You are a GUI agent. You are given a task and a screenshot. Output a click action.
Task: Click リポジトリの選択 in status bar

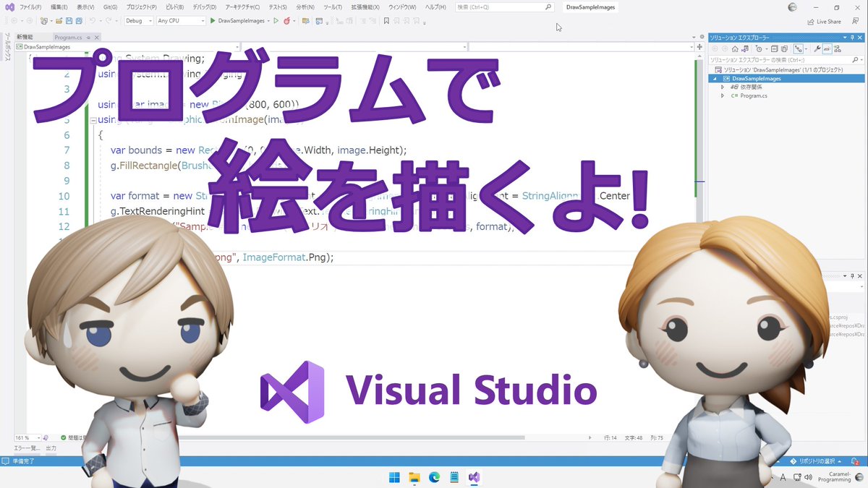[x=817, y=461]
